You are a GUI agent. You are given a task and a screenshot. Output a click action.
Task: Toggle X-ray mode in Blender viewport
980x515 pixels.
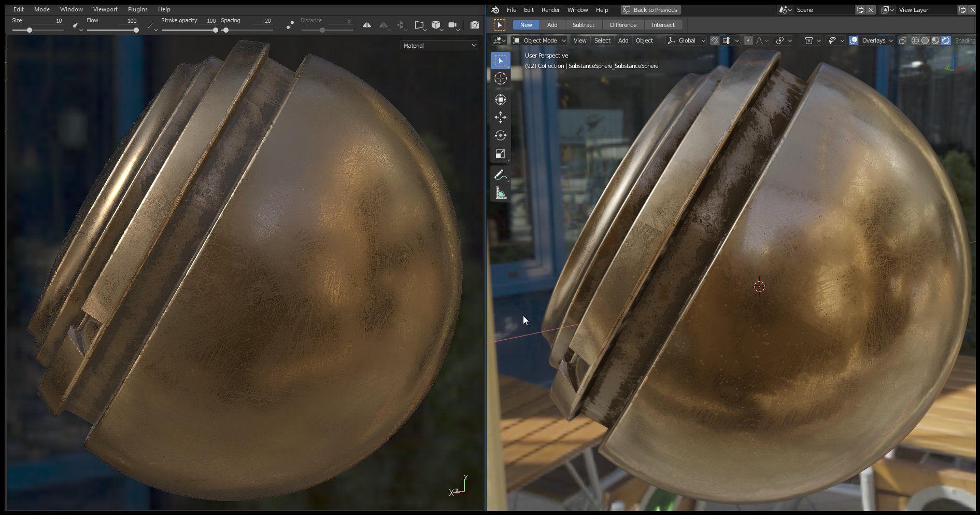tap(902, 40)
